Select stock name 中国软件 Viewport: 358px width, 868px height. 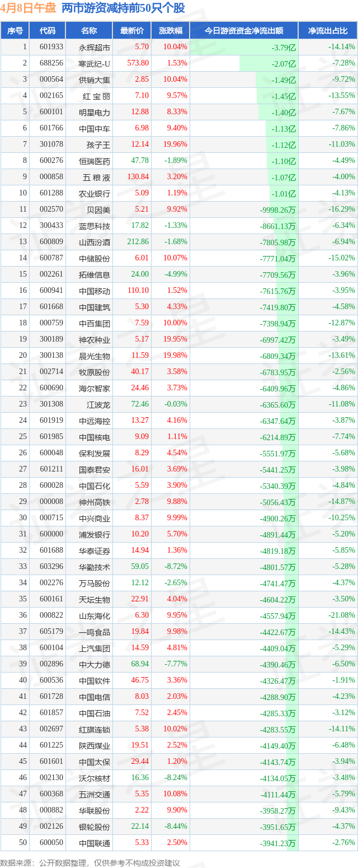click(95, 681)
